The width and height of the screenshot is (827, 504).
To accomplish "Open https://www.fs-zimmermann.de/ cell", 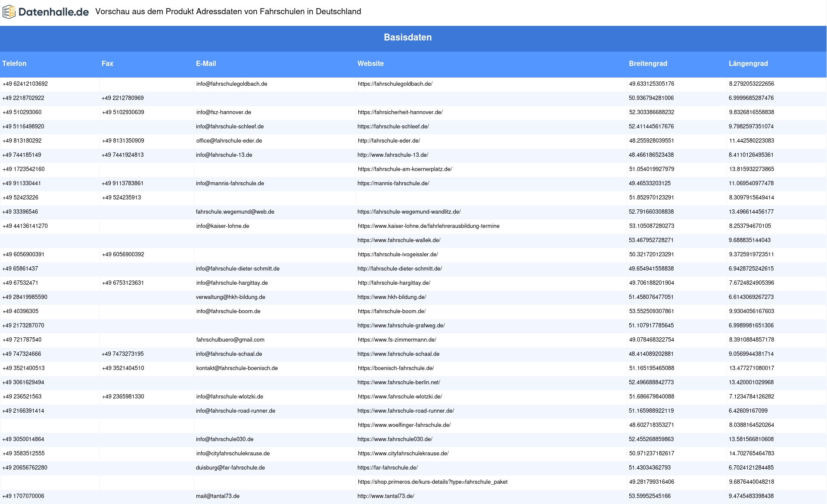I will tap(397, 340).
